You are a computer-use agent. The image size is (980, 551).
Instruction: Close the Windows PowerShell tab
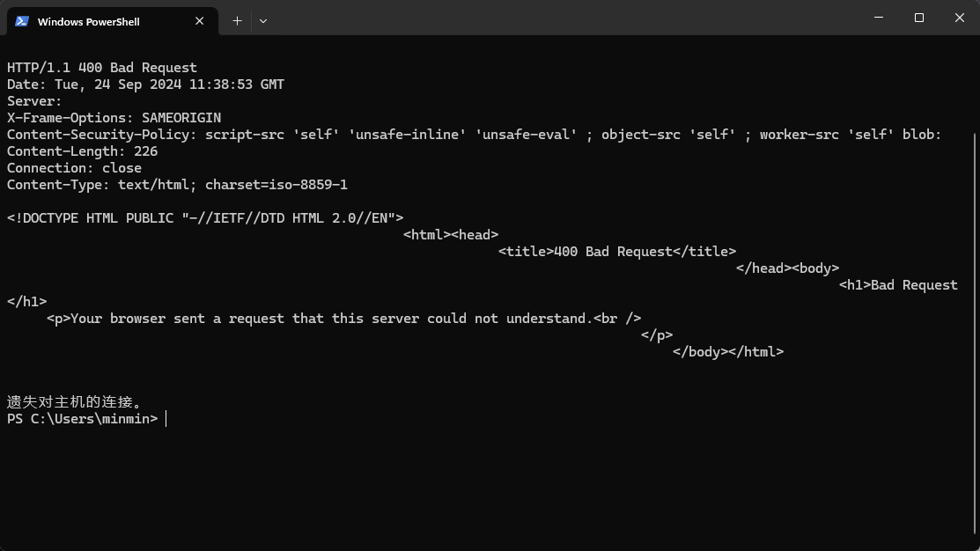199,21
